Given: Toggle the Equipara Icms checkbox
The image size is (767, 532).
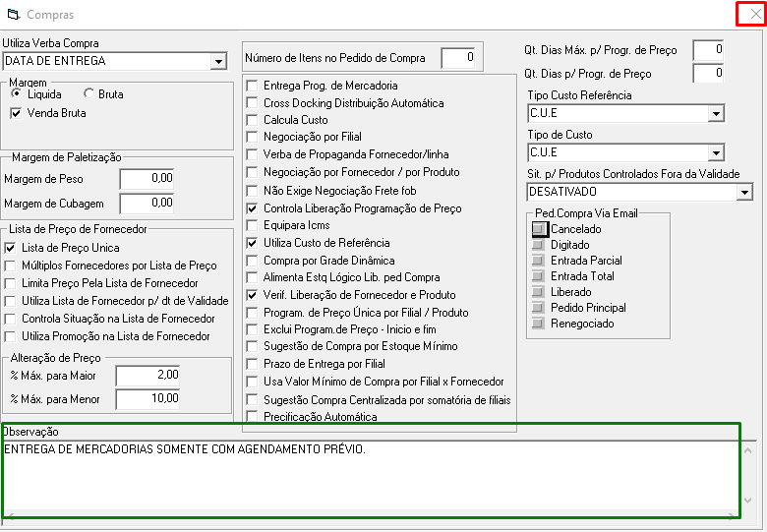Looking at the screenshot, I should 253,225.
